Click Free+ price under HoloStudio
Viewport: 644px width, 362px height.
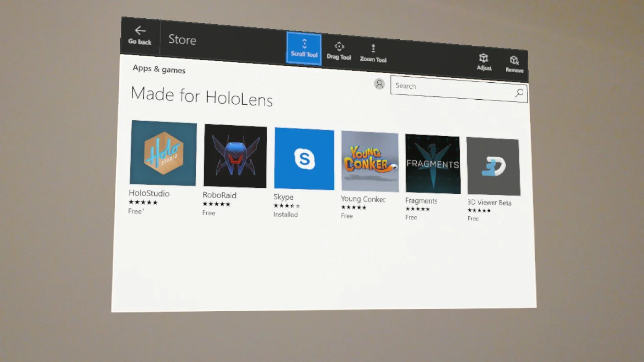[x=135, y=211]
